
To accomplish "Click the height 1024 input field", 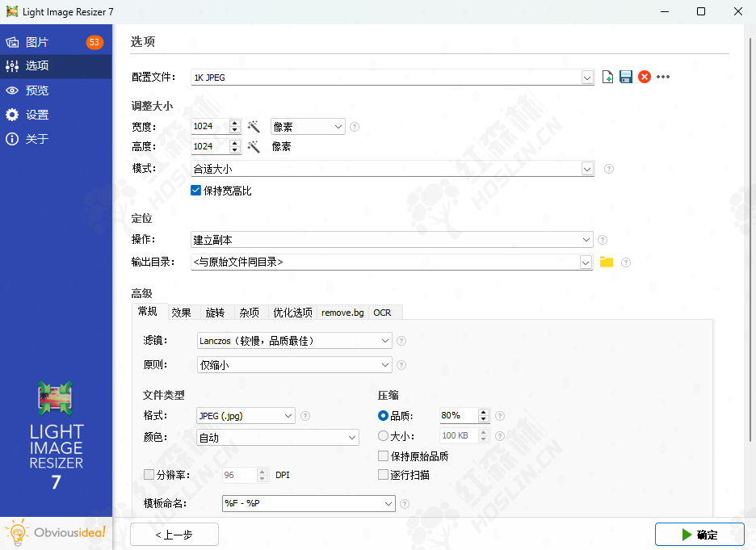I will (210, 146).
